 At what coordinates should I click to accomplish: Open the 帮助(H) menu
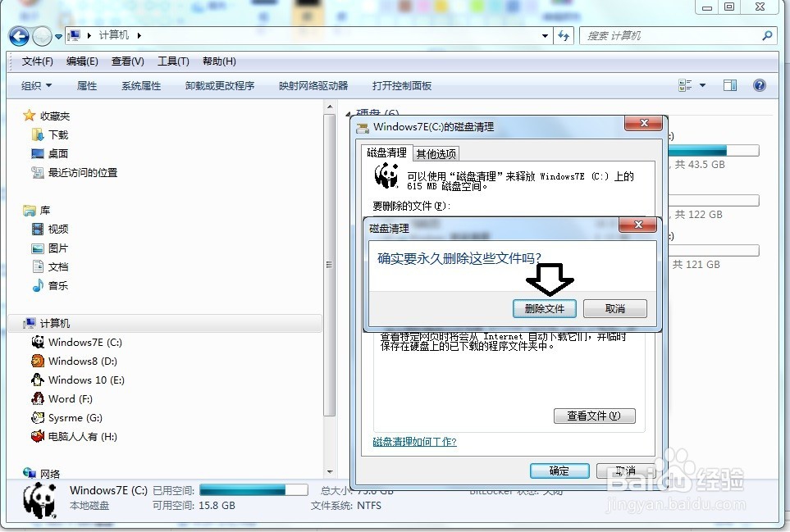click(x=219, y=61)
